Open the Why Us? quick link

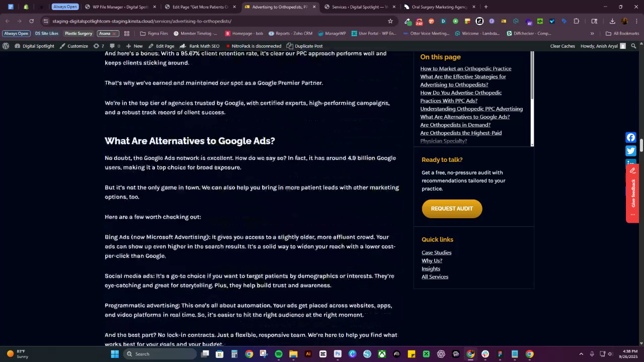coord(432,260)
